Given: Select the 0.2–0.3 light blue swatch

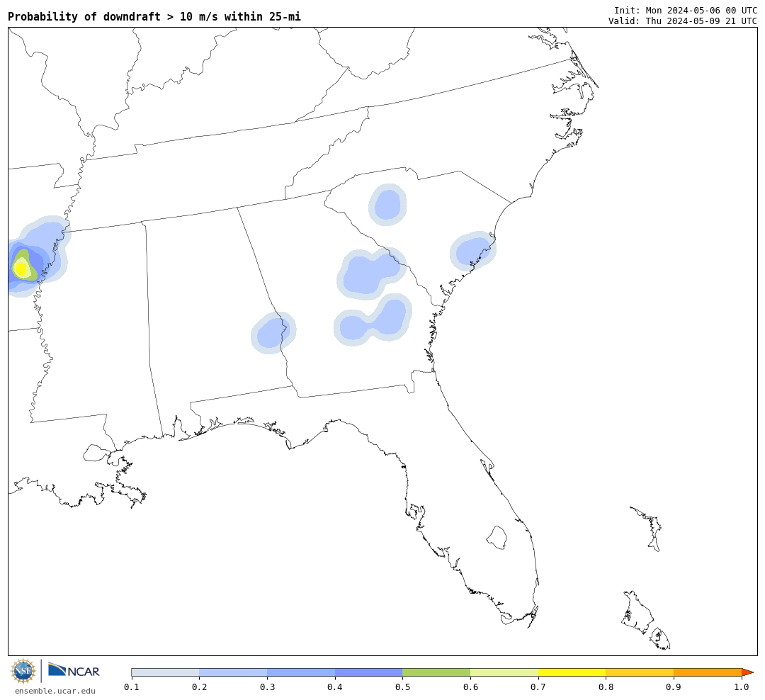Looking at the screenshot, I should pos(233,672).
